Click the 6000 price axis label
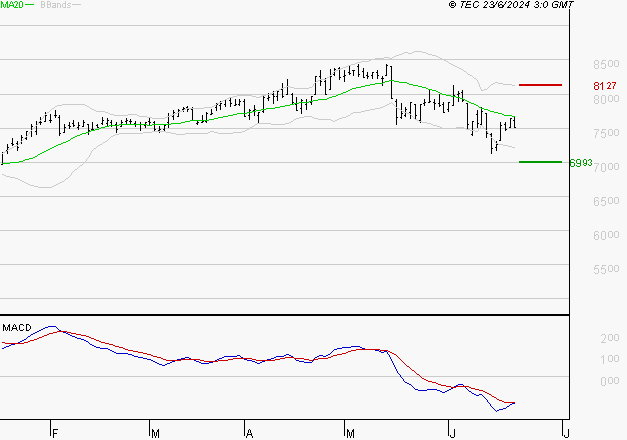The width and height of the screenshot is (627, 440). pyautogui.click(x=606, y=235)
